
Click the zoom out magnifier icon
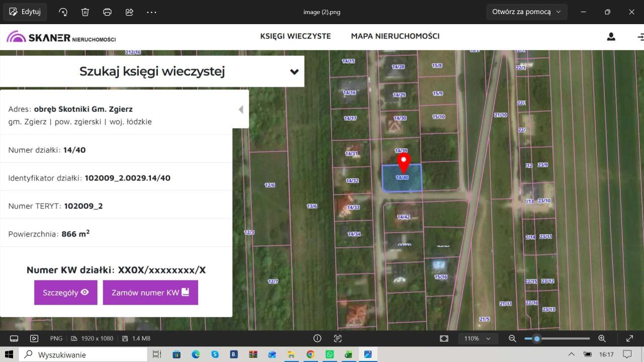tap(512, 338)
